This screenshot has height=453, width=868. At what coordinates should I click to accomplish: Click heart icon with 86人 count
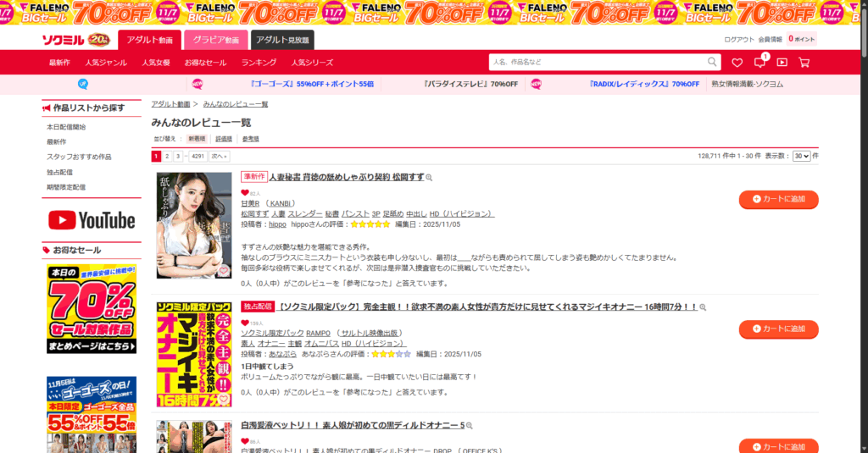coord(245,441)
